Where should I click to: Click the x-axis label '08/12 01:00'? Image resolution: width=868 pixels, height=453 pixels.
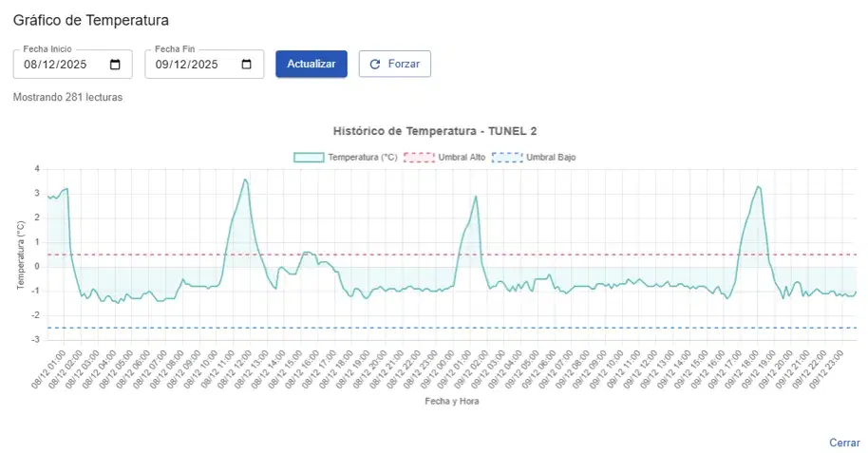pyautogui.click(x=48, y=368)
